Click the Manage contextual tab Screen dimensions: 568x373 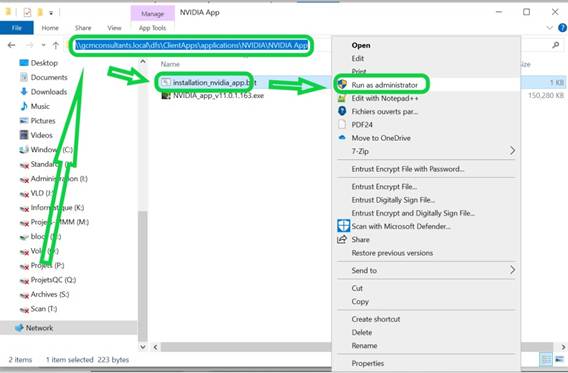click(x=153, y=14)
